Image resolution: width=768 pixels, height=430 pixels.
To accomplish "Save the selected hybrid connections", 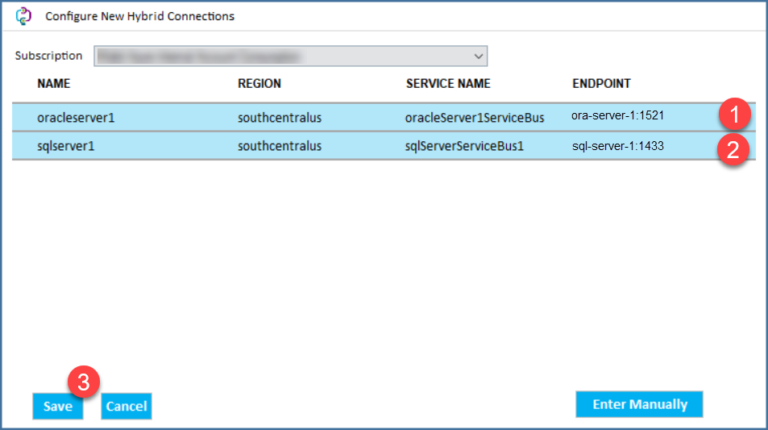I will [57, 406].
